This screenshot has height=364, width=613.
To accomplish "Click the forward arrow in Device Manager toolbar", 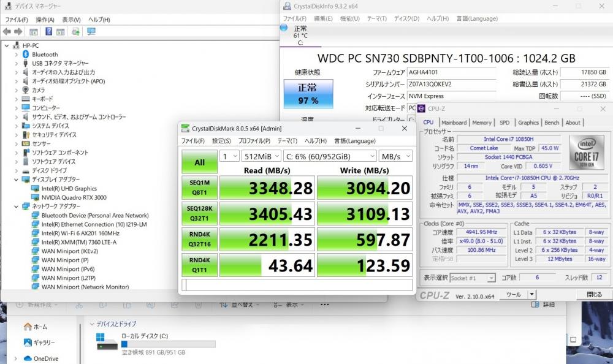I will click(18, 32).
